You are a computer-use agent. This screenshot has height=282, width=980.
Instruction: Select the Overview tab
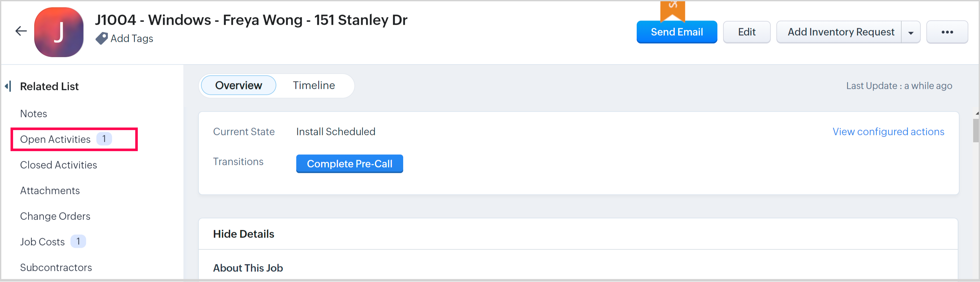[239, 85]
